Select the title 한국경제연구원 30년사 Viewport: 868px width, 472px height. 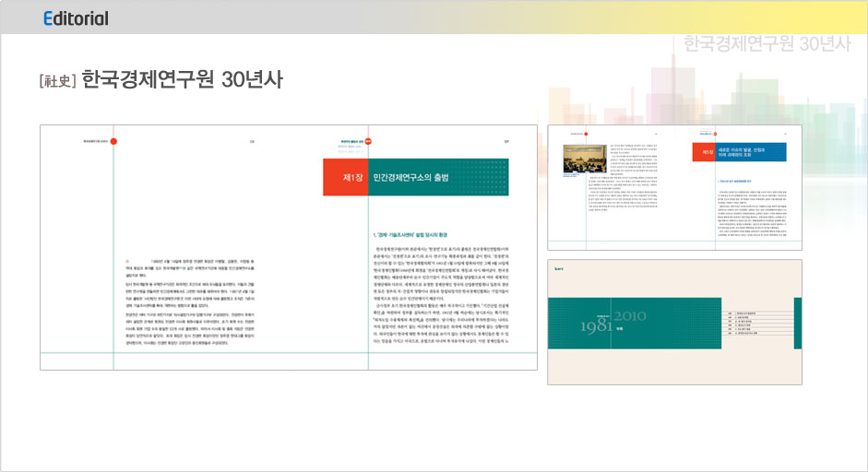point(182,79)
